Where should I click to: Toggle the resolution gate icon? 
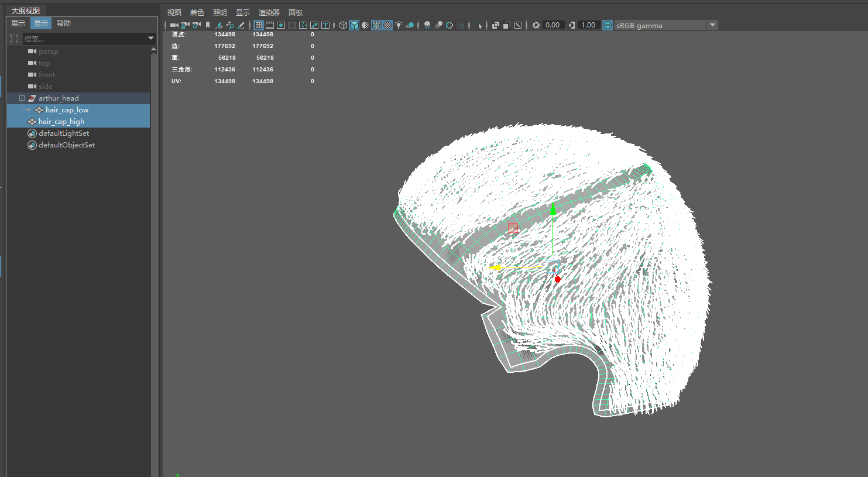pyautogui.click(x=281, y=25)
